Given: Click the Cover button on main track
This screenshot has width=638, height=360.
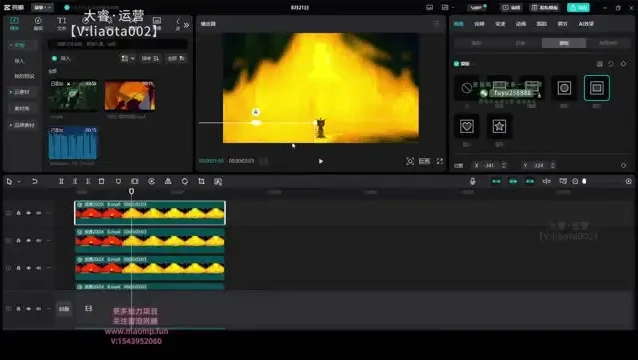Looking at the screenshot, I should [64, 309].
